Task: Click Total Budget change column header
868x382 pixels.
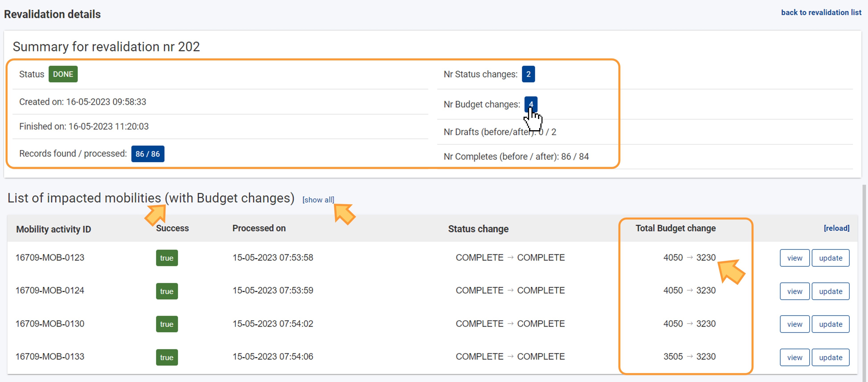Action: click(675, 228)
